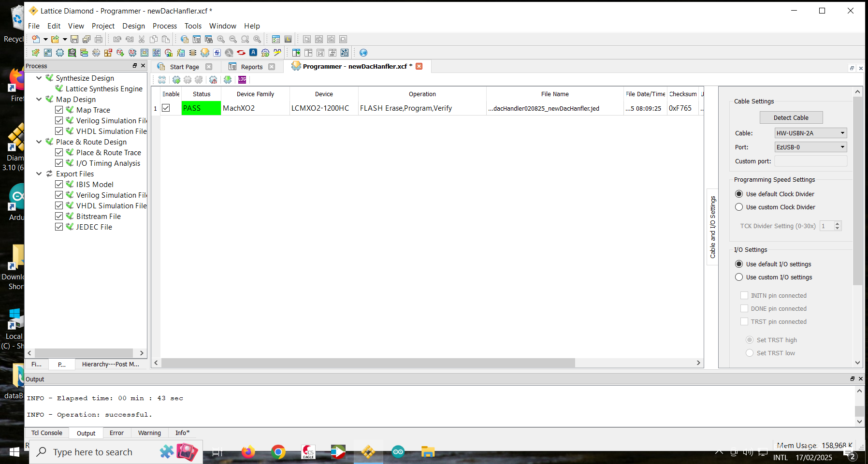This screenshot has width=868, height=464.
Task: Click the Cable and I/O Settings side tab
Action: click(712, 227)
